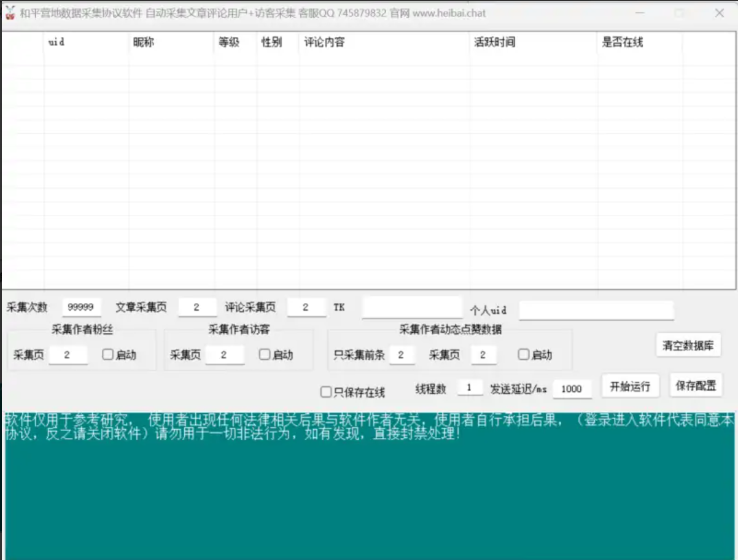
Task: Click the 只采集前条 label
Action: point(359,355)
